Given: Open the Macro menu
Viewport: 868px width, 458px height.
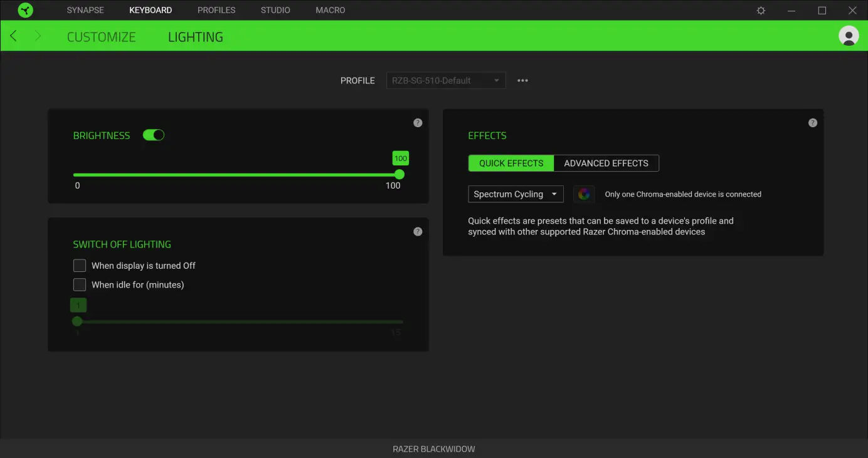Looking at the screenshot, I should (x=330, y=10).
